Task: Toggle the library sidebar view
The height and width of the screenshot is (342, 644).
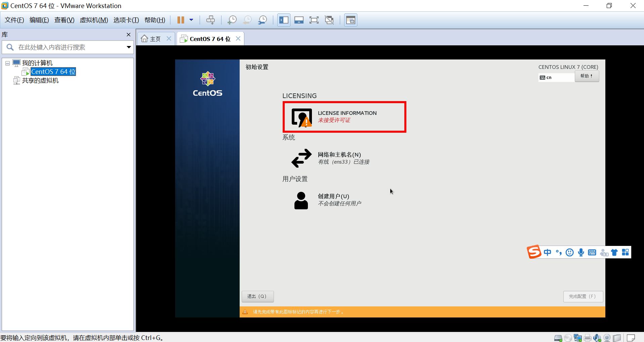Action: point(284,20)
